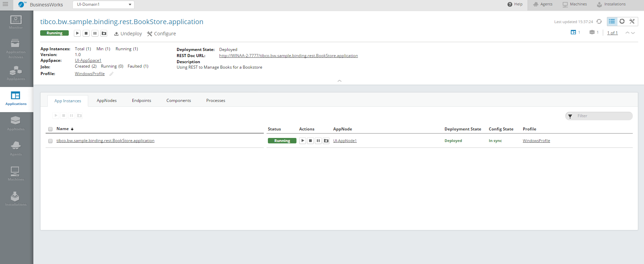644x264 pixels.
Task: Start the application using the header play button
Action: [77, 33]
